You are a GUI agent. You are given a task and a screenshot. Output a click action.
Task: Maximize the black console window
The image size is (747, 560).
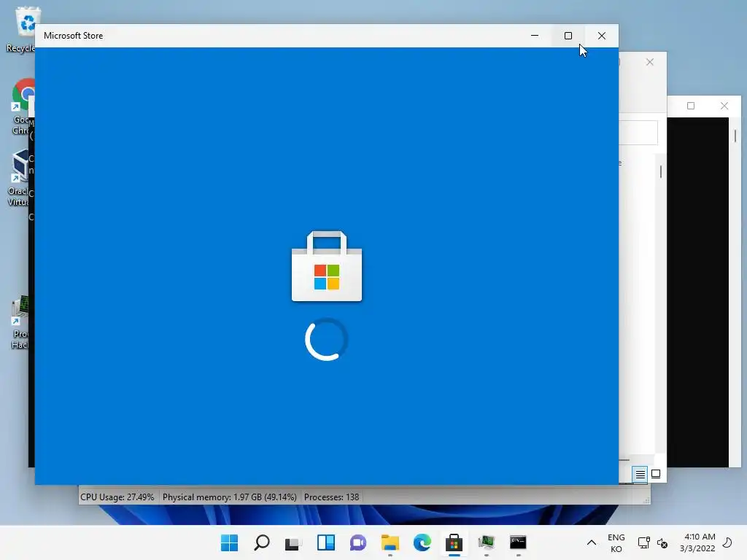pyautogui.click(x=691, y=106)
